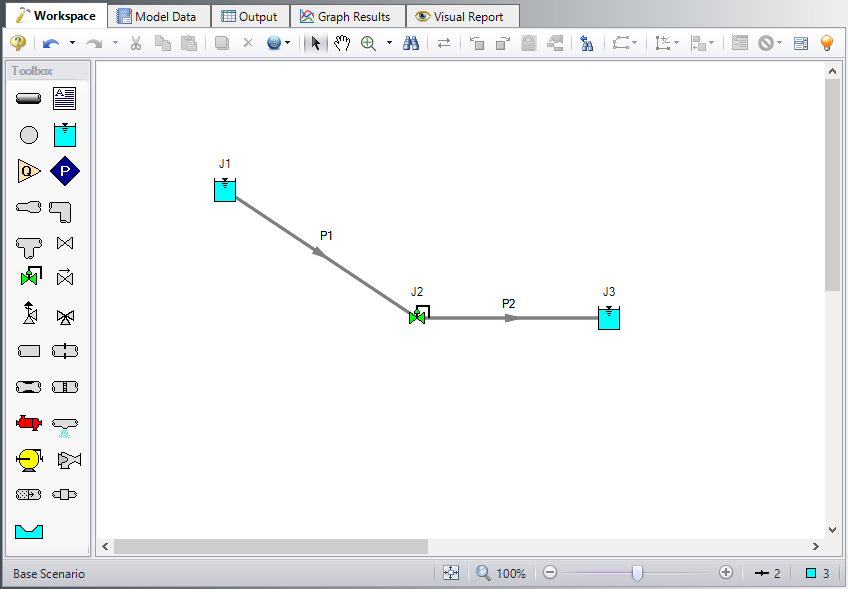The image size is (848, 589).
Task: Pick the green control valve tool
Action: 29,277
